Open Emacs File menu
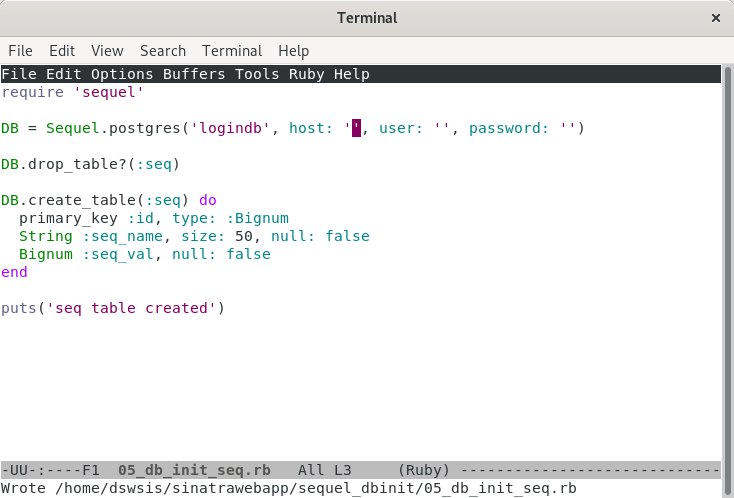 click(x=18, y=74)
